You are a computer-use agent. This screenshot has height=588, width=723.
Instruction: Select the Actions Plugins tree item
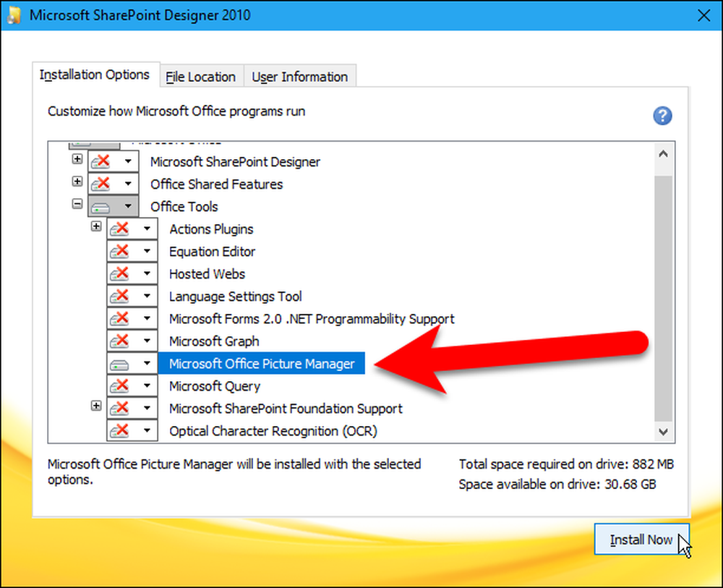pyautogui.click(x=211, y=229)
